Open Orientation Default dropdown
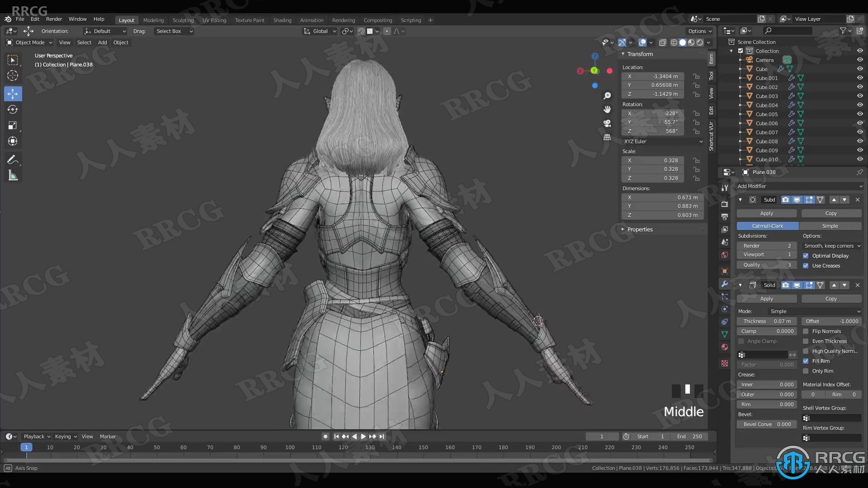This screenshot has height=488, width=868. (105, 31)
